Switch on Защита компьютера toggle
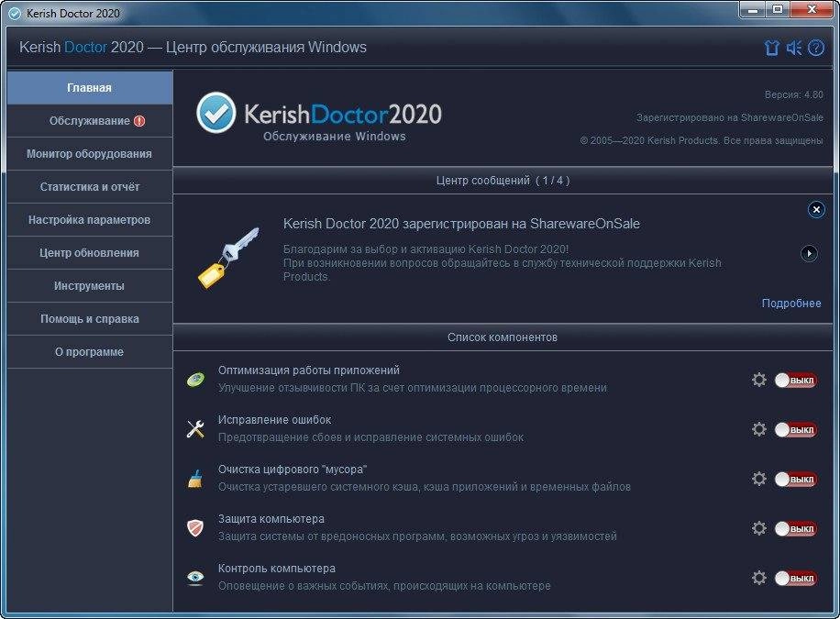Image resolution: width=840 pixels, height=619 pixels. [796, 529]
